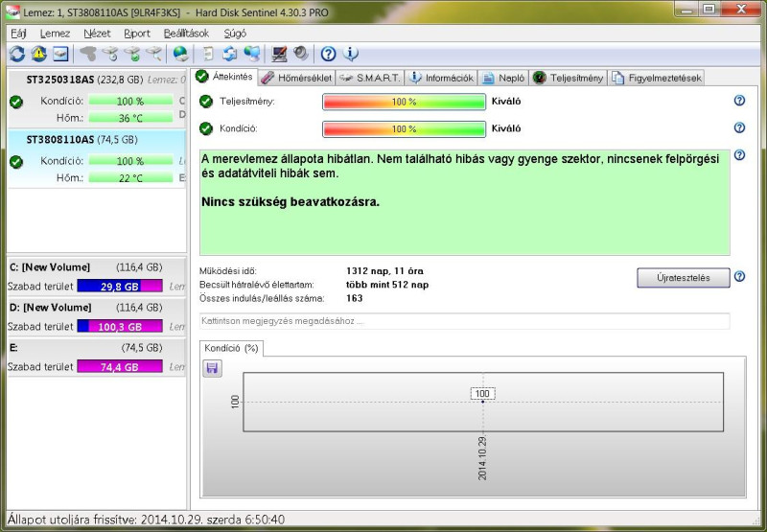
Task: Click the disk with clock toolbar icon
Action: [x=110, y=54]
